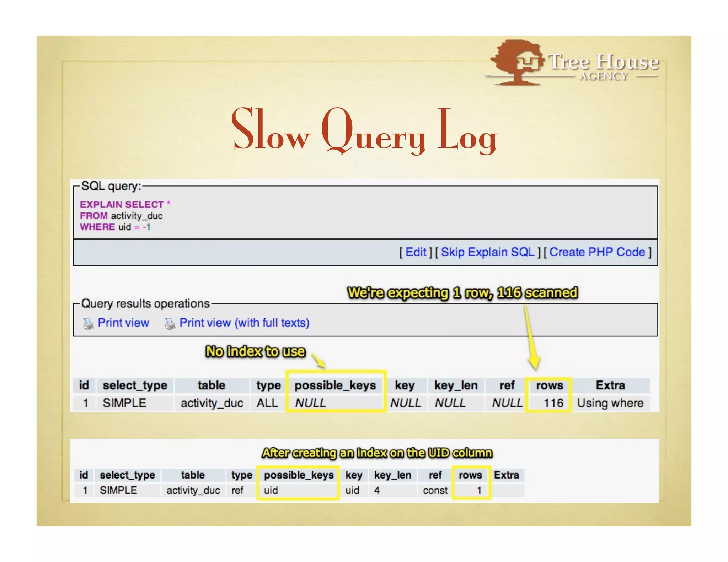Click rows header in first table
The height and width of the screenshot is (562, 728).
(549, 385)
